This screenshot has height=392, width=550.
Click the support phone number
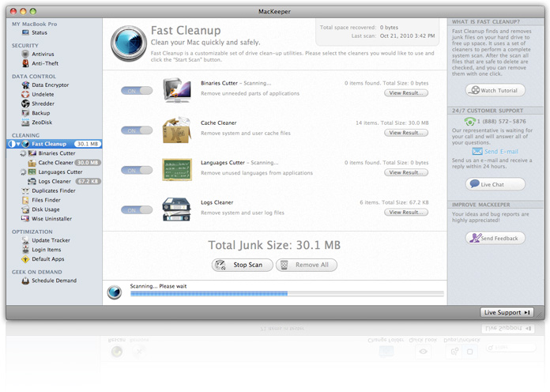pyautogui.click(x=501, y=122)
